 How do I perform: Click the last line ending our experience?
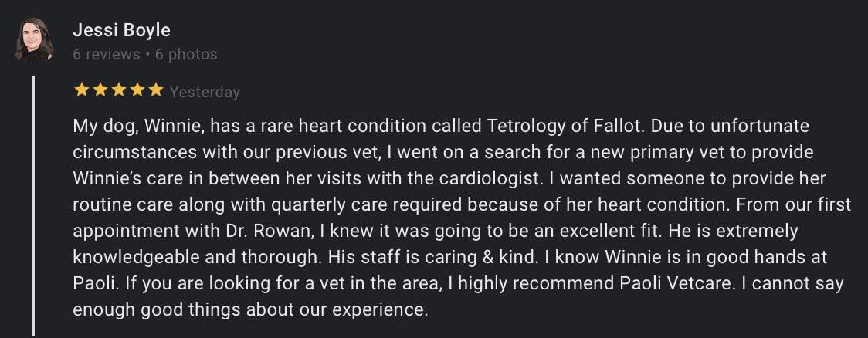(x=251, y=309)
